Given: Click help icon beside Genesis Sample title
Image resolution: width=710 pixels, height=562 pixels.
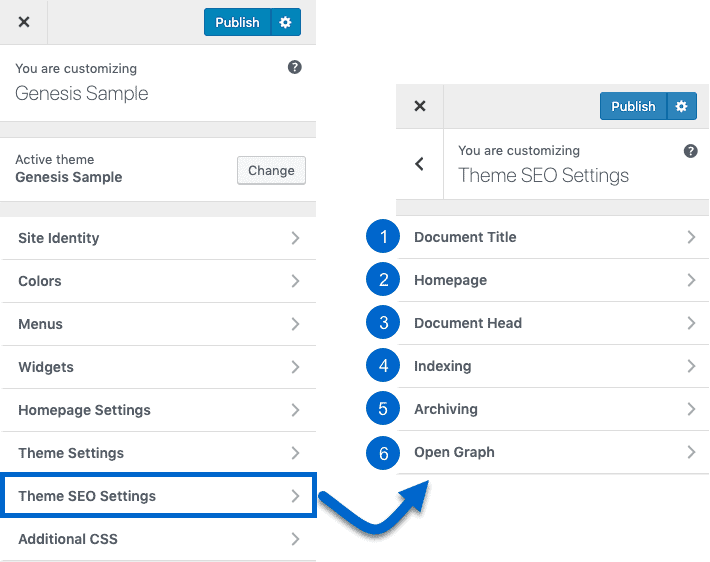Looking at the screenshot, I should 295,67.
